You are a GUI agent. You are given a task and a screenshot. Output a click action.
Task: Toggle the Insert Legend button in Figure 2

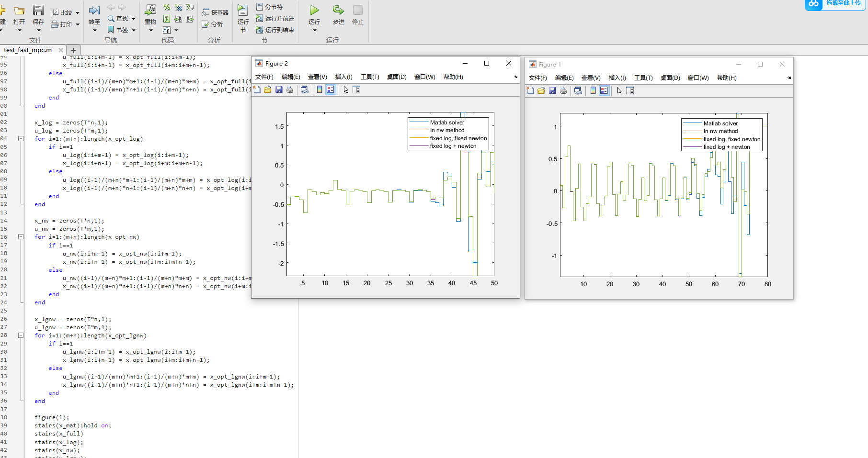coord(331,90)
